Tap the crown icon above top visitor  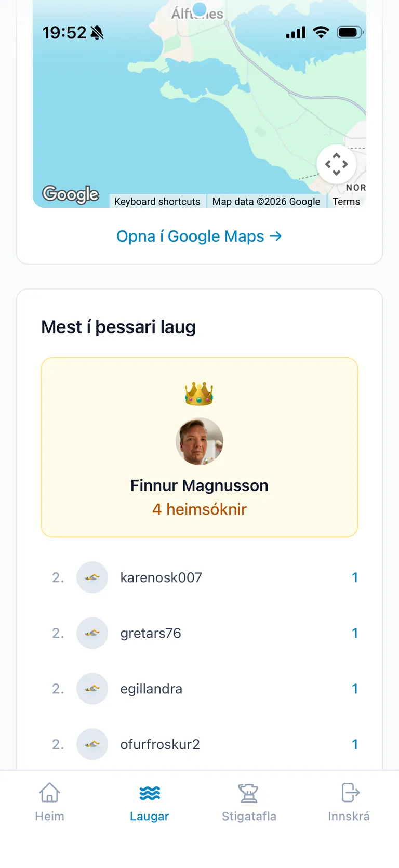click(x=199, y=393)
